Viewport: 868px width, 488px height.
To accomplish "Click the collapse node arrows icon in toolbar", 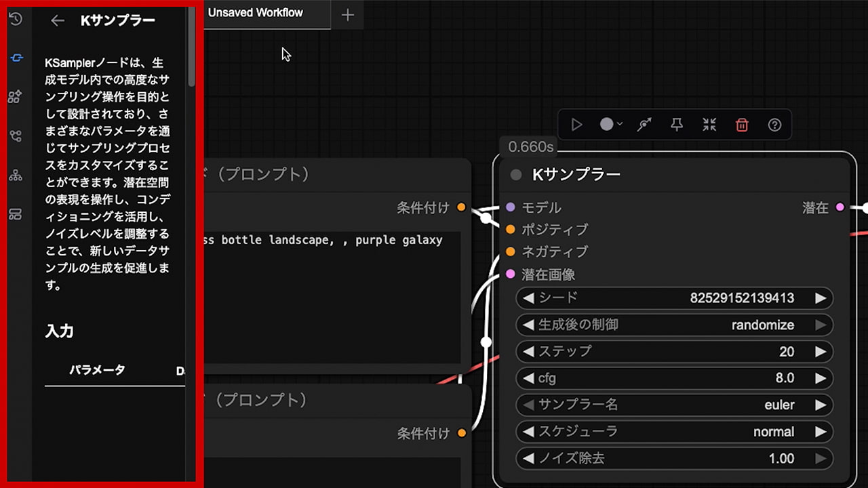I will (x=709, y=125).
